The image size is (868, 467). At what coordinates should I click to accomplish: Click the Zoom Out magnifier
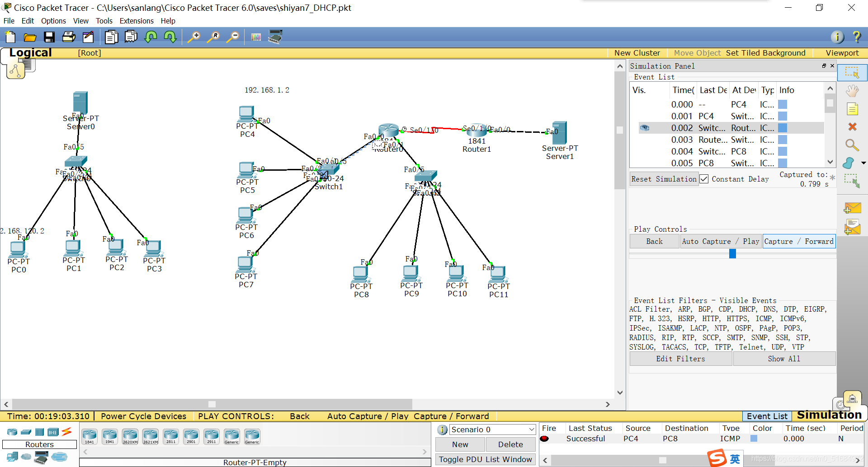click(233, 37)
